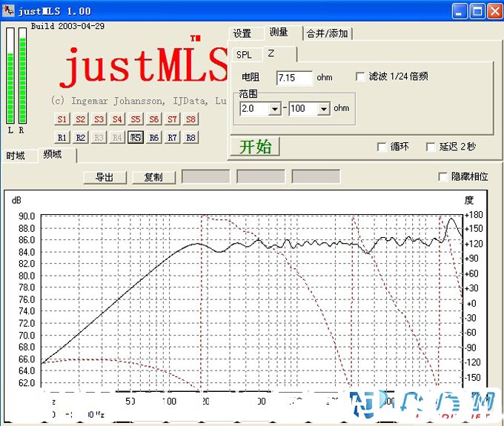This screenshot has width=504, height=426.
Task: Open the 合并/添加 tab
Action: 328,33
